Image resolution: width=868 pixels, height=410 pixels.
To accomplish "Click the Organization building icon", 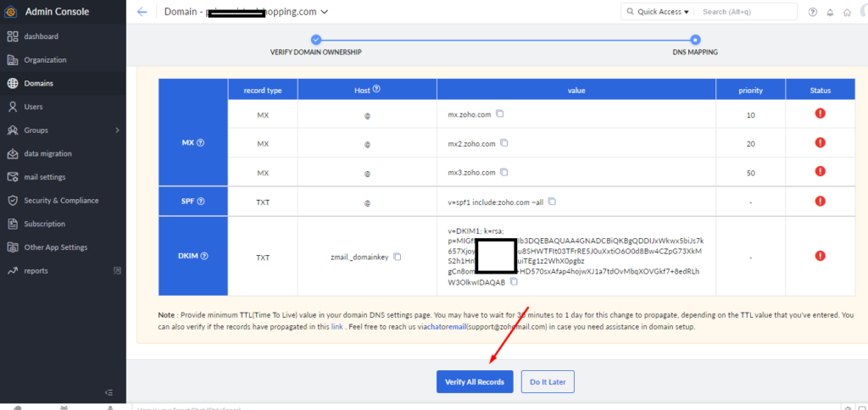I will tap(13, 60).
